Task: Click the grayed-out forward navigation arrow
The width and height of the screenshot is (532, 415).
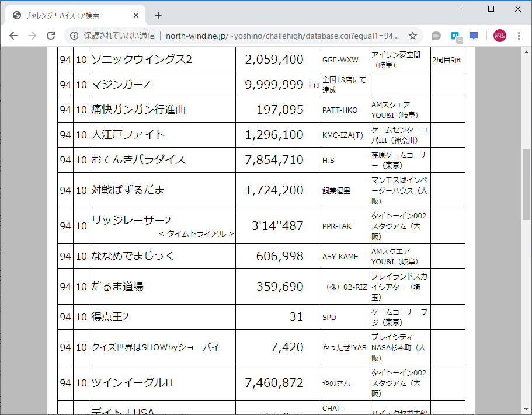Action: (32, 36)
